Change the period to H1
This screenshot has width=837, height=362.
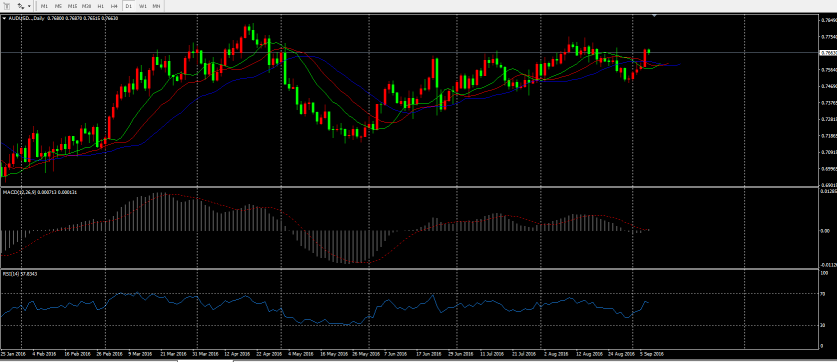100,6
